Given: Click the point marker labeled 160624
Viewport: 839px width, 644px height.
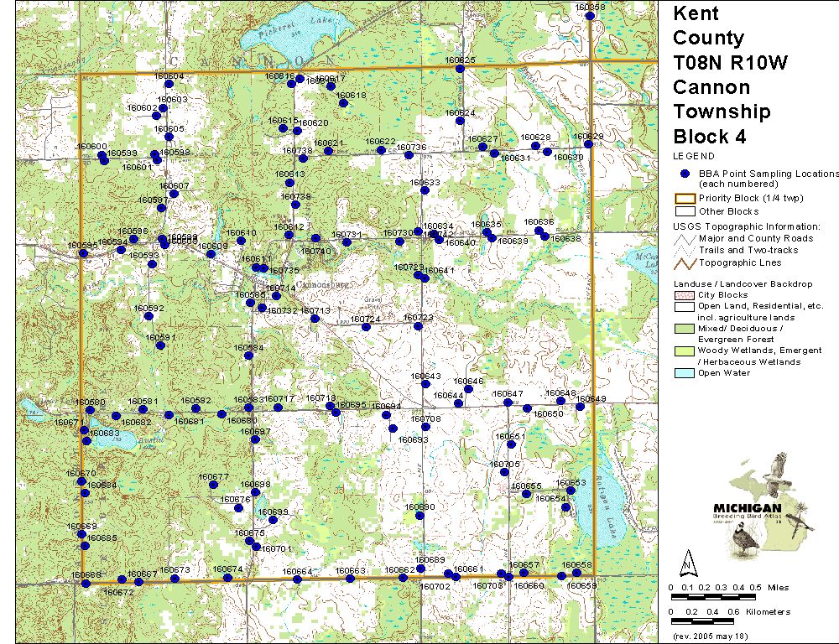Looking at the screenshot, I should pyautogui.click(x=460, y=121).
